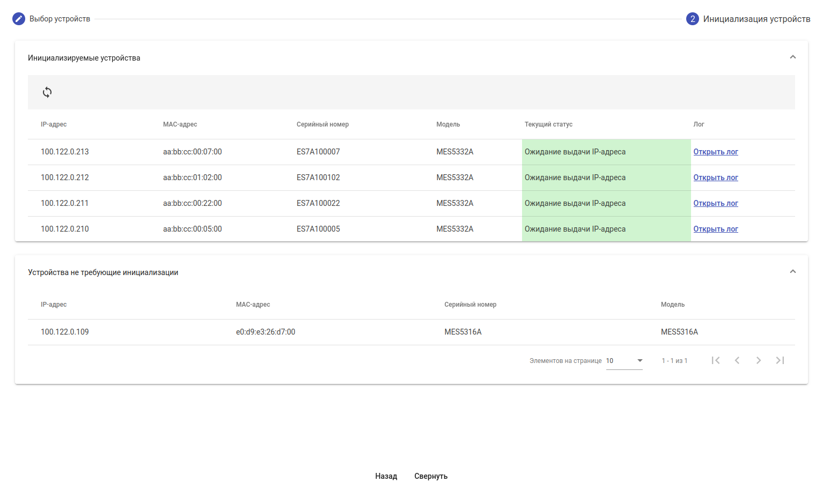Go to next page of table
This screenshot has height=504, width=823.
759,360
